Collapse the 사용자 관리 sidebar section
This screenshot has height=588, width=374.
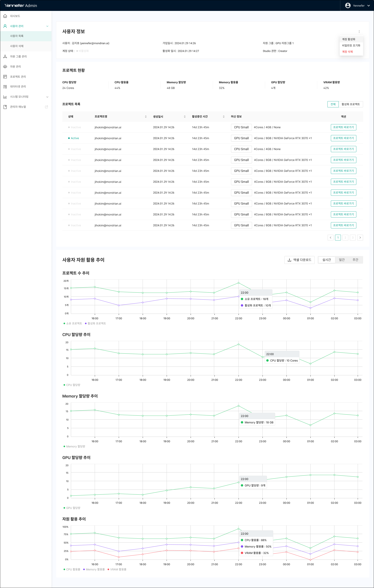pos(47,26)
